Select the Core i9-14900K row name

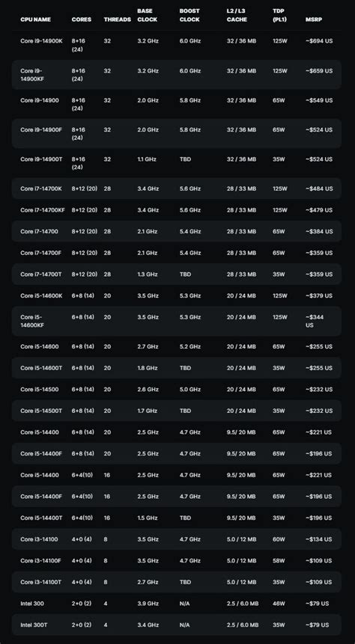[41, 41]
